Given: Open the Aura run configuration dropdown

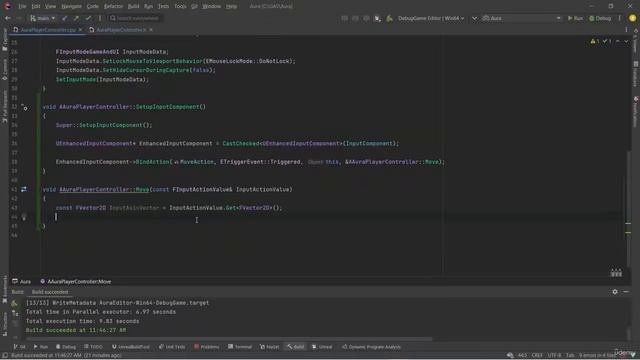Looking at the screenshot, I should coord(522,18).
